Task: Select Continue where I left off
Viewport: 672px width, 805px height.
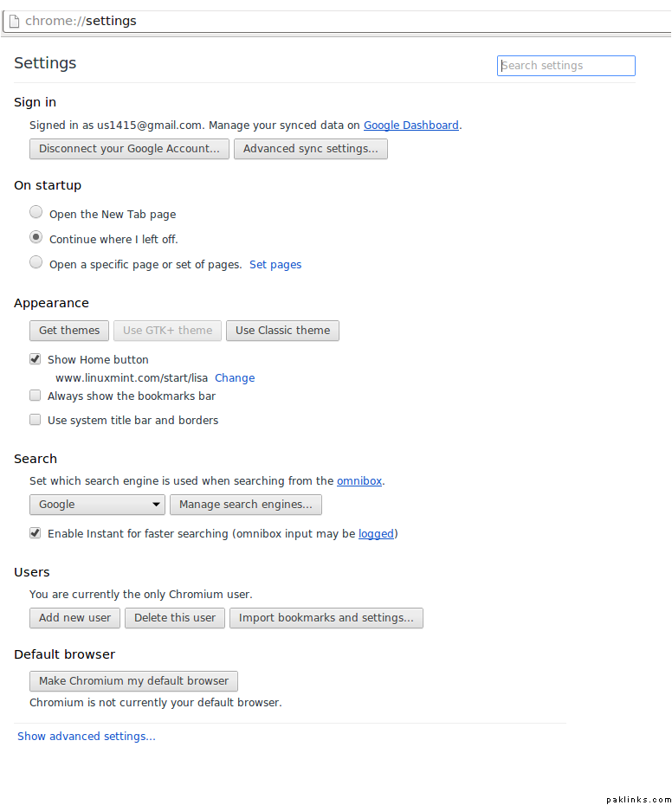Action: 36,237
